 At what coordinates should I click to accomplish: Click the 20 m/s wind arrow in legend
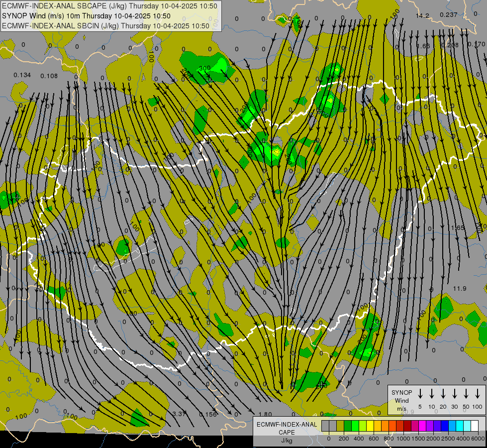tap(443, 394)
